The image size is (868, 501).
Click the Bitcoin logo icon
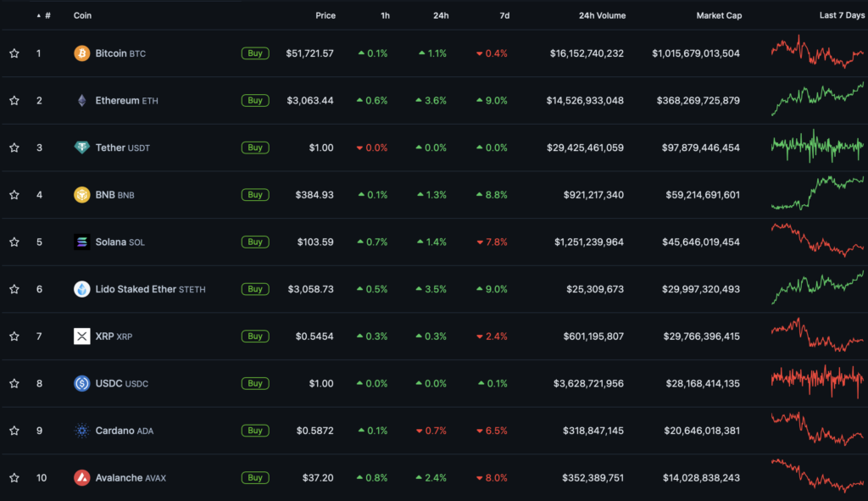tap(81, 53)
